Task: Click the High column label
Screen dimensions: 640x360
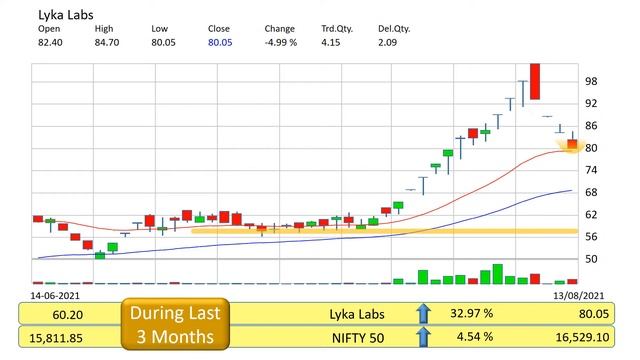Action: click(104, 29)
